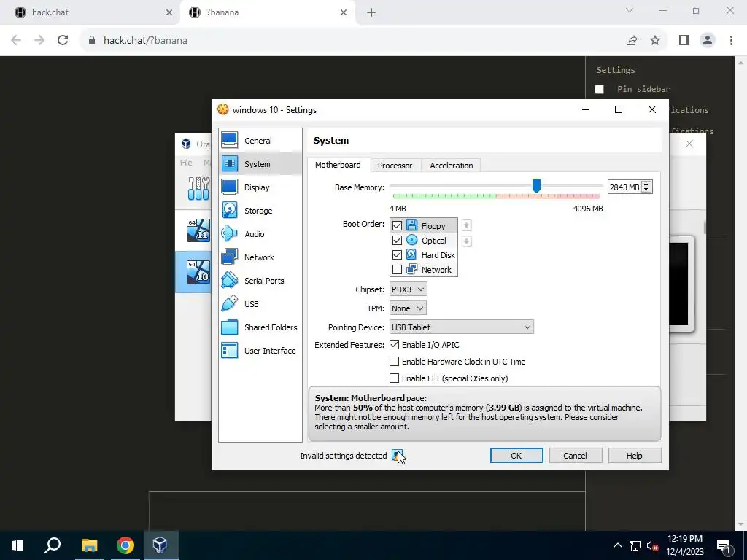Viewport: 747px width, 560px height.
Task: Open the Storage settings category
Action: coord(260,211)
